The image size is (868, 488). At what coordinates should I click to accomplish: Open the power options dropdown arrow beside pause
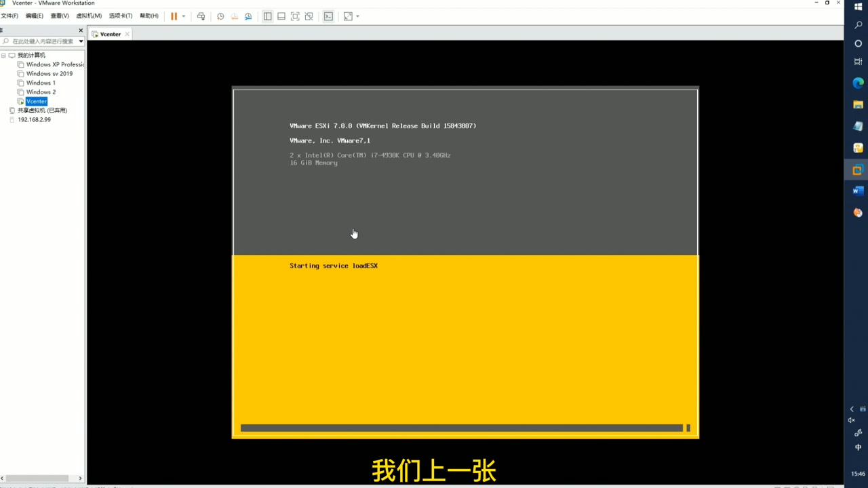click(183, 16)
